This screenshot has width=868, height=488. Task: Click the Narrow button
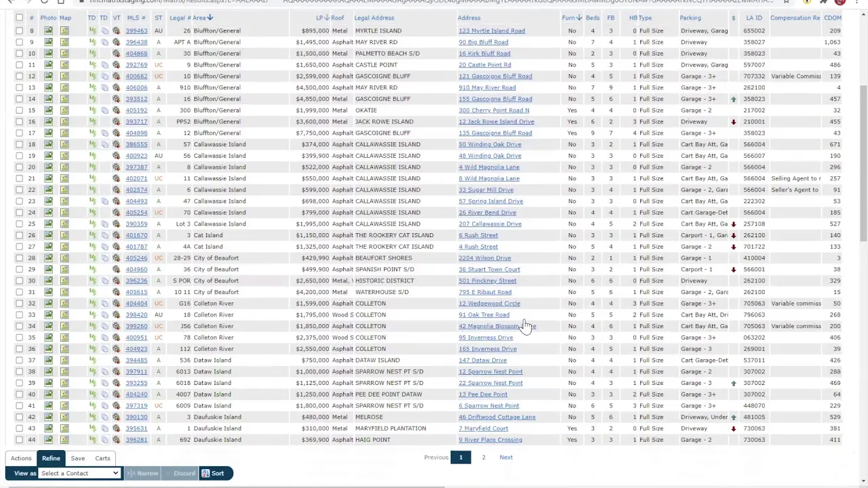coord(142,473)
